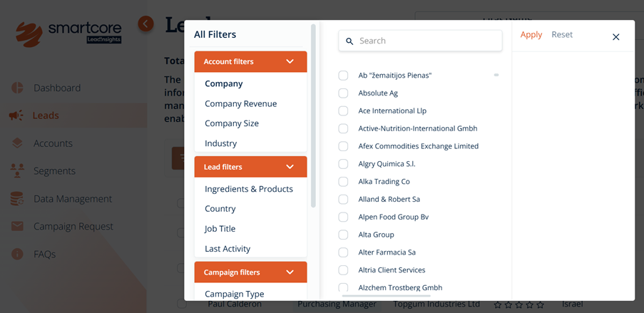644x313 pixels.
Task: Click the Campaign Request envelope icon
Action: (x=18, y=227)
